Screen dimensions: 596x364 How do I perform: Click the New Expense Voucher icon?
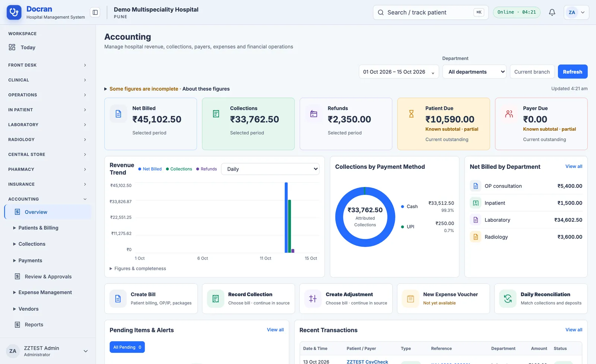(410, 299)
